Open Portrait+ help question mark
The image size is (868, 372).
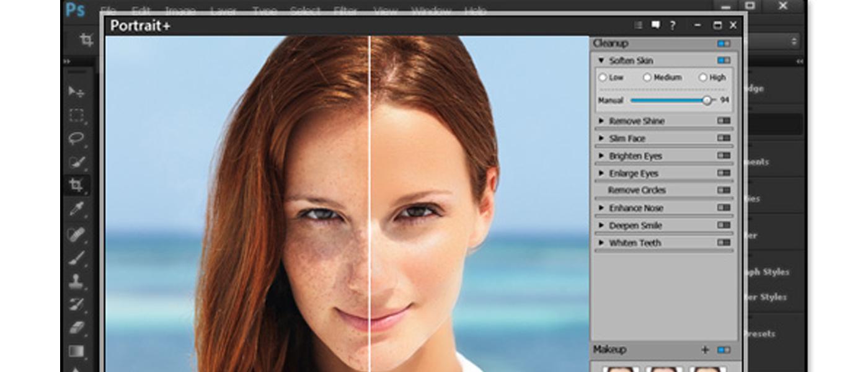tap(672, 25)
